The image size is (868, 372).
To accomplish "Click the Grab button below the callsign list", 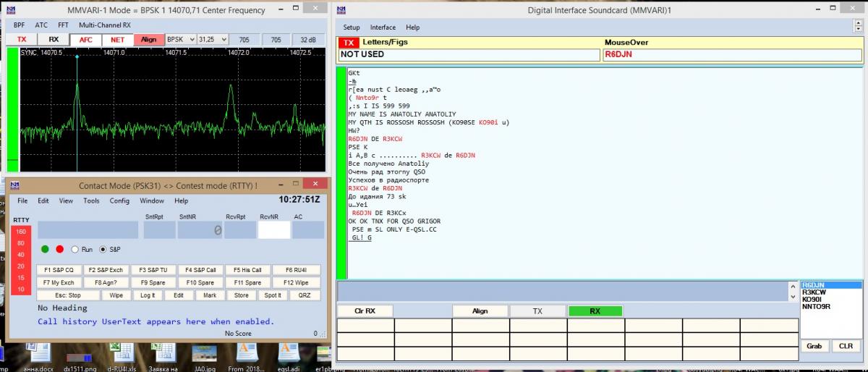I will 814,346.
